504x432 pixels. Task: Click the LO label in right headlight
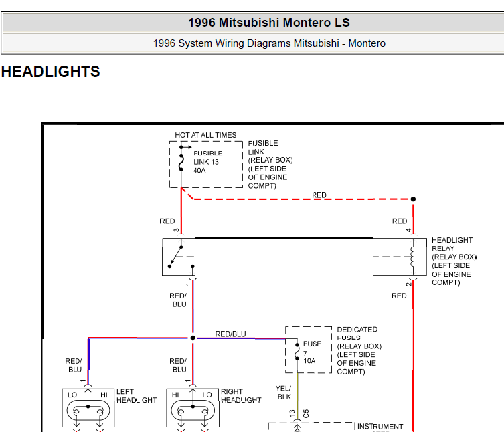point(207,395)
